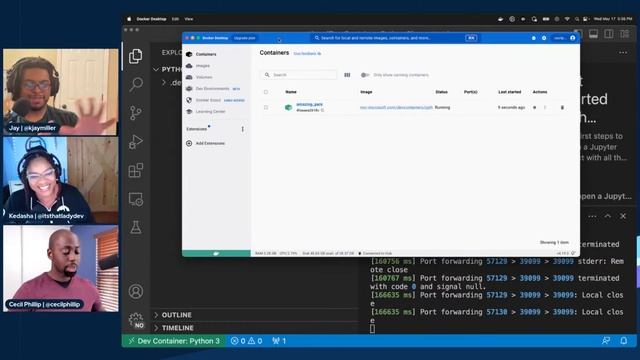This screenshot has width=640, height=360.
Task: Open VS Code editor more actions ellipsis
Action: [x=623, y=53]
